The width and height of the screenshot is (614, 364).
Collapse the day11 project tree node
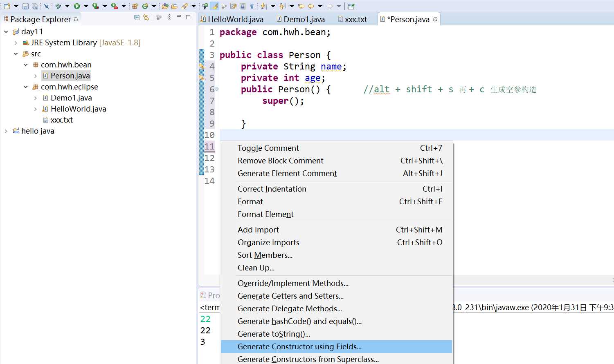6,31
